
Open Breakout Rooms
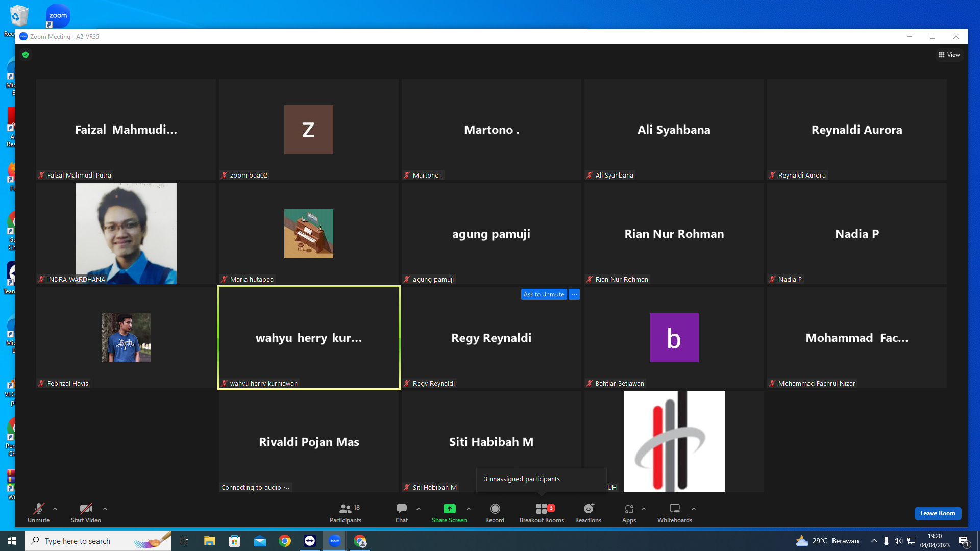pyautogui.click(x=542, y=513)
